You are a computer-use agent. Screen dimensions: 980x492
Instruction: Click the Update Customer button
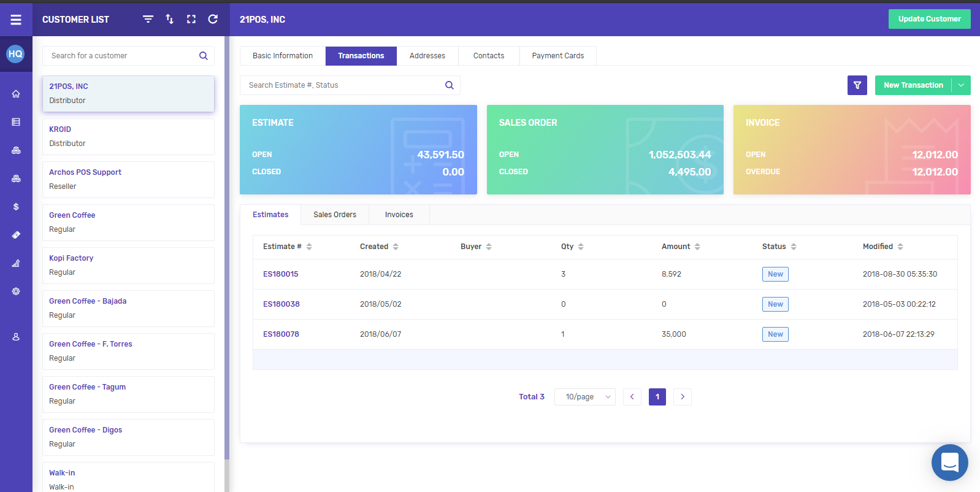click(x=930, y=19)
